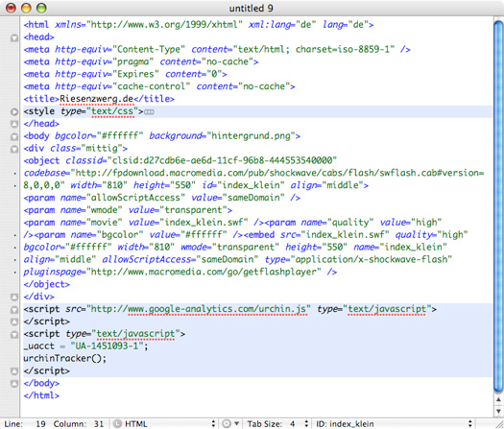
Task: Click the fold marker beside </body>
Action: [x=14, y=383]
